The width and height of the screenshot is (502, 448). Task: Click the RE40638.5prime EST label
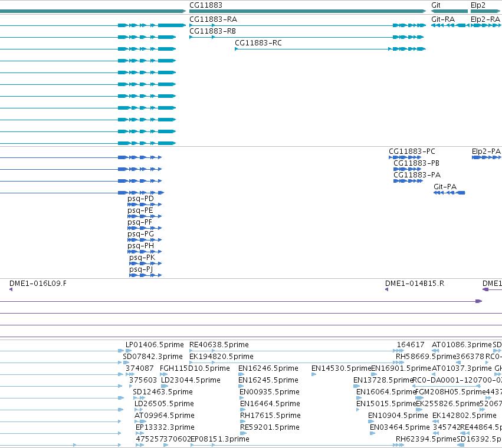[x=219, y=345]
